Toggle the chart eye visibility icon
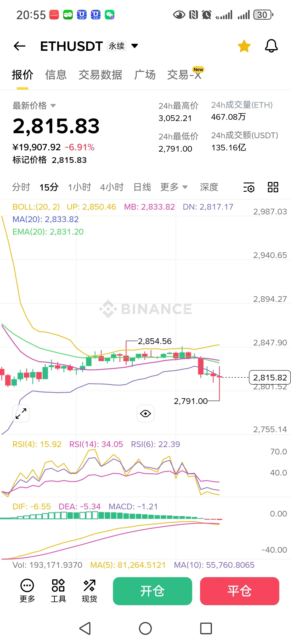The image size is (291, 644). (x=145, y=414)
